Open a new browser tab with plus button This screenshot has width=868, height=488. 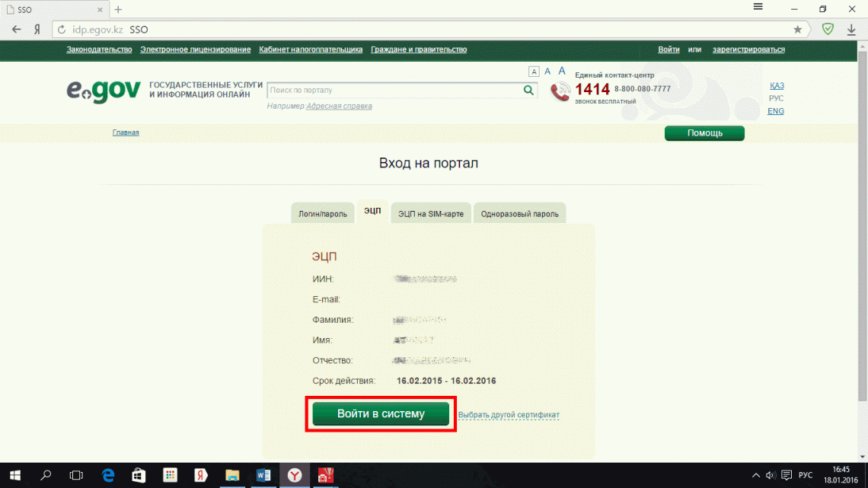tap(117, 10)
